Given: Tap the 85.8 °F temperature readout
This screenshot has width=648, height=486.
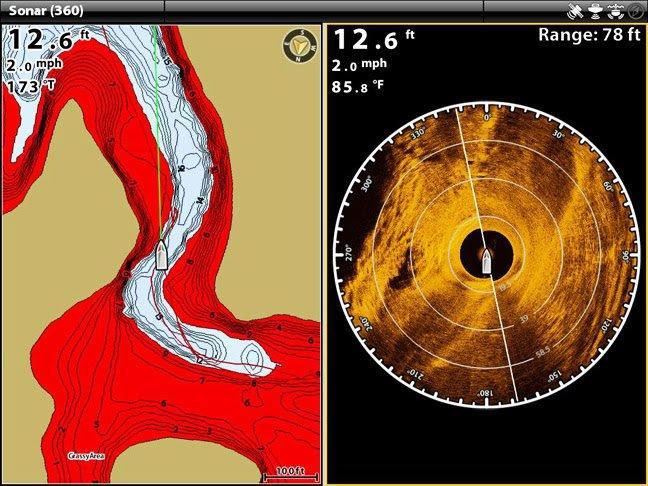Looking at the screenshot, I should (363, 87).
